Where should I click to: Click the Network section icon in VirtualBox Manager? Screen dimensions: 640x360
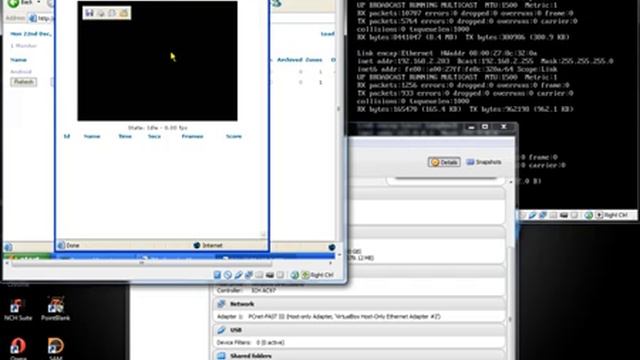(x=221, y=304)
